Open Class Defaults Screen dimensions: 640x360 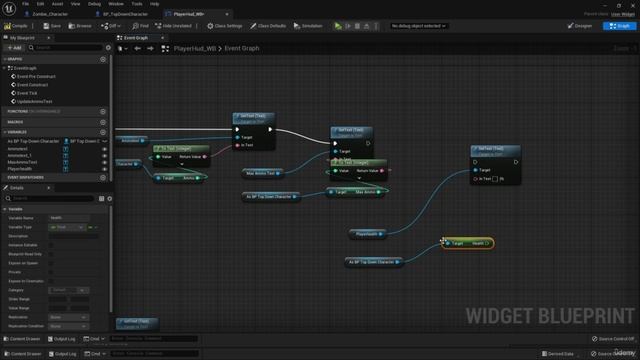coord(268,26)
